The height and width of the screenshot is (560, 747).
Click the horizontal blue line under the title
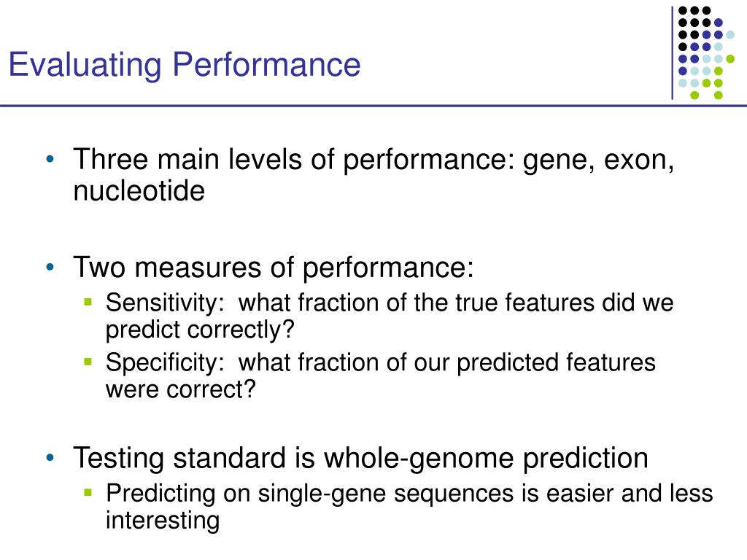[373, 105]
